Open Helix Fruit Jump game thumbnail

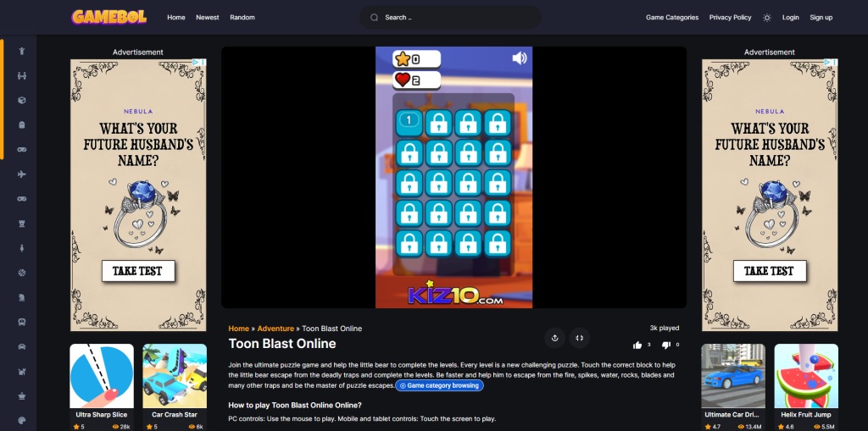click(x=806, y=376)
